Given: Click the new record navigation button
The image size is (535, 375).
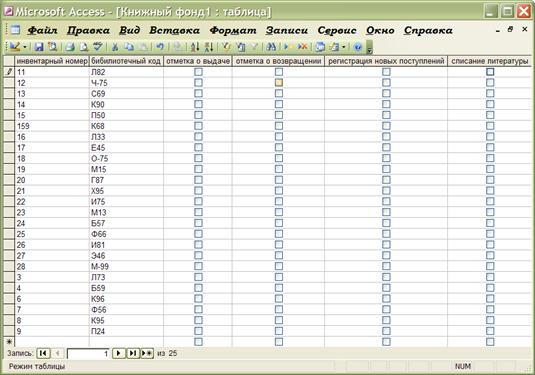Looking at the screenshot, I should 147,353.
